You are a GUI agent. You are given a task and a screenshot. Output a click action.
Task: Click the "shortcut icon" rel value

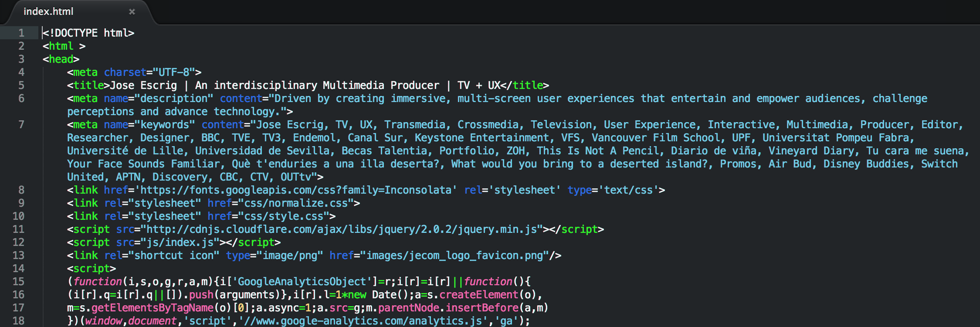[x=174, y=255]
